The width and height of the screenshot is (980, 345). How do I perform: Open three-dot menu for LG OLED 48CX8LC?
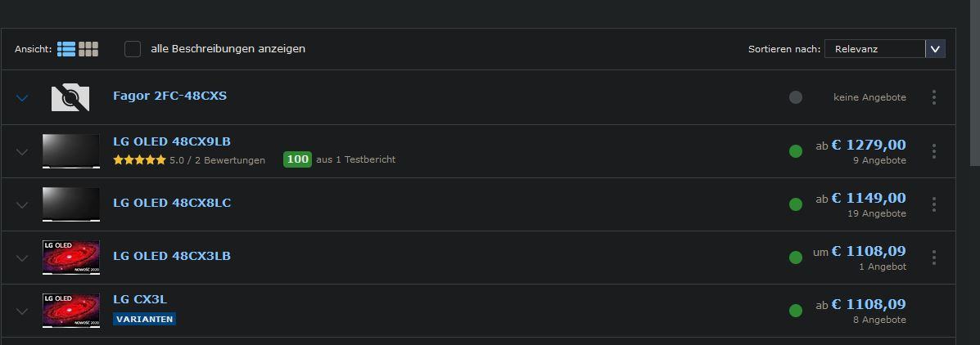[934, 204]
